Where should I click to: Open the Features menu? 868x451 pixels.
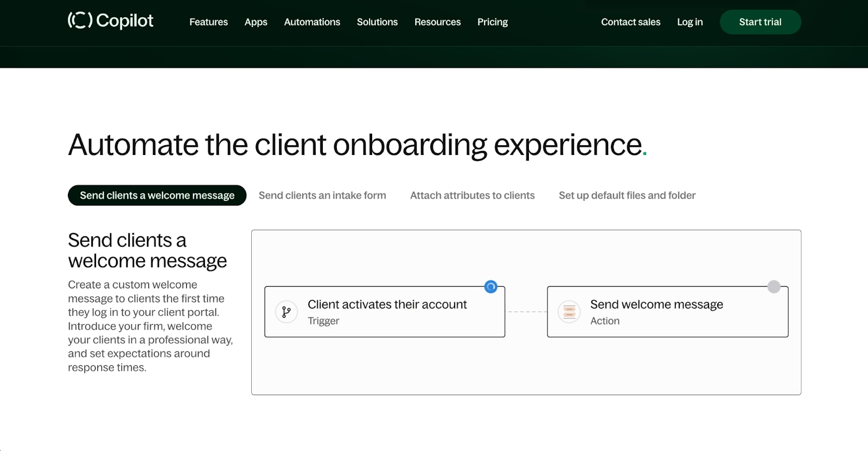[208, 22]
